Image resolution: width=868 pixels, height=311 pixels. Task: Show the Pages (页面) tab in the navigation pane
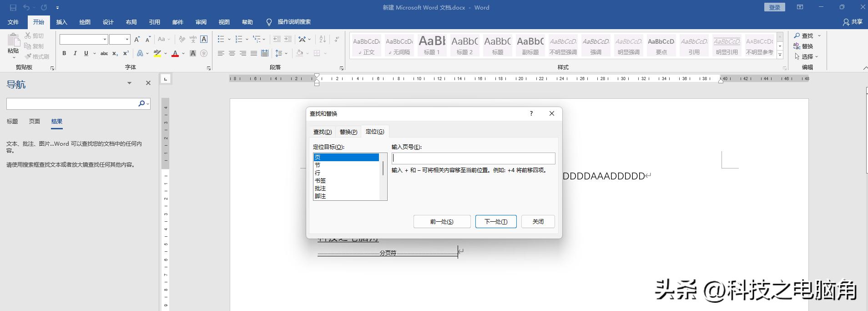pyautogui.click(x=35, y=121)
